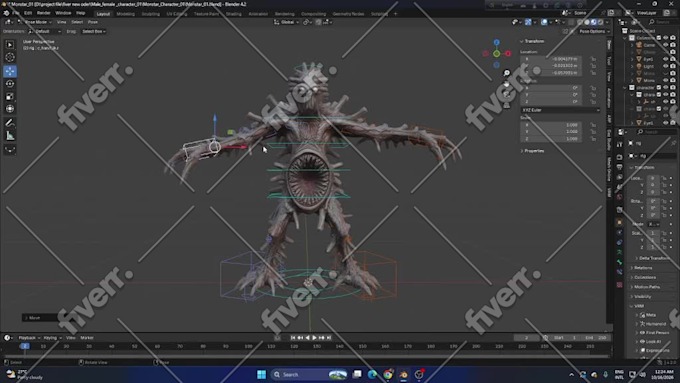
Task: Select the Move tool
Action: coord(10,71)
